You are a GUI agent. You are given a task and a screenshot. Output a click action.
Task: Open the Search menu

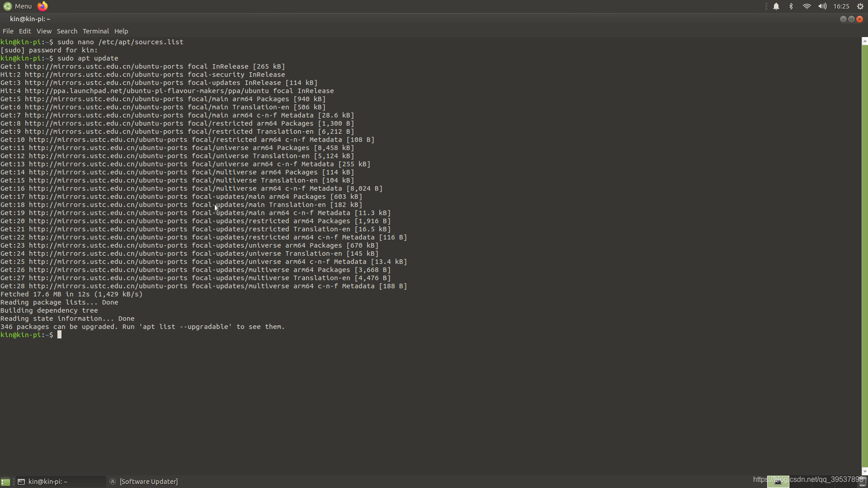pyautogui.click(x=67, y=31)
